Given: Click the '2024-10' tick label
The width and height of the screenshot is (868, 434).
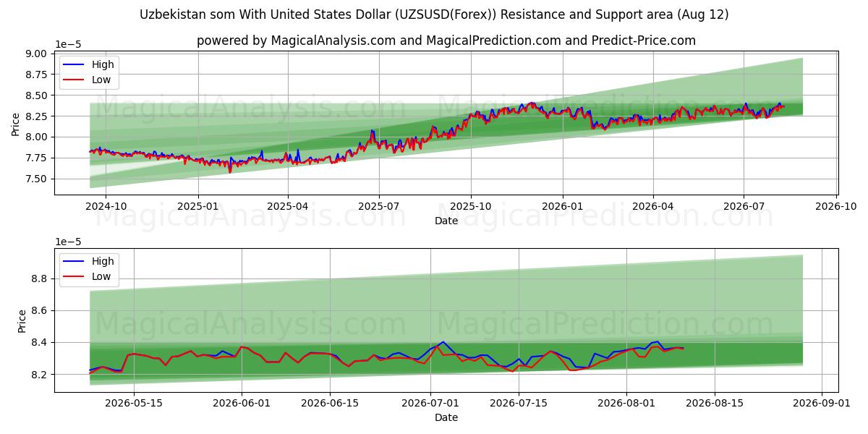Looking at the screenshot, I should (x=106, y=207).
